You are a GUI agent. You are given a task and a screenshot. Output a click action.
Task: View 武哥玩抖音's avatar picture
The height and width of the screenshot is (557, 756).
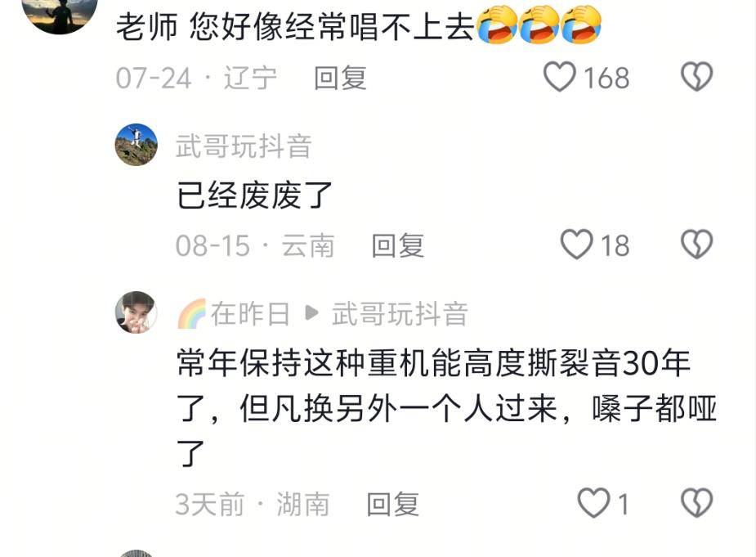point(136,144)
